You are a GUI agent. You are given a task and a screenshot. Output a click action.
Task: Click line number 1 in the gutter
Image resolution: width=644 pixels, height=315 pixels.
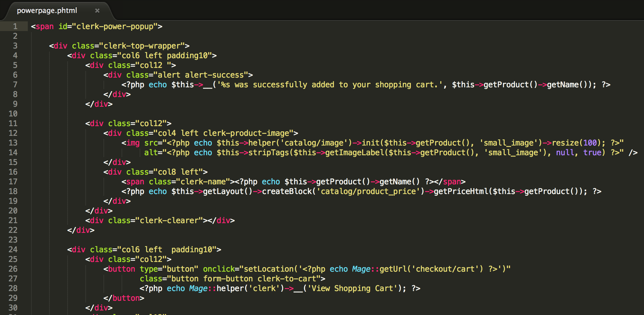coord(15,27)
